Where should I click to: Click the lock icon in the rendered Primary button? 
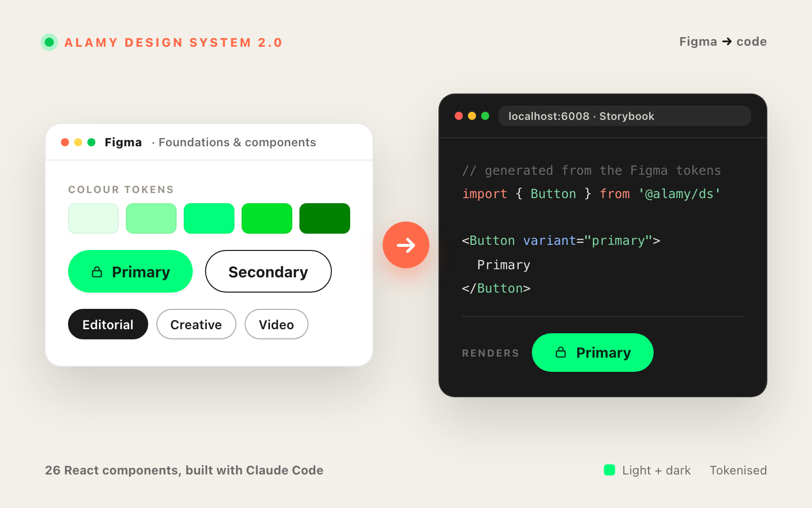click(561, 352)
